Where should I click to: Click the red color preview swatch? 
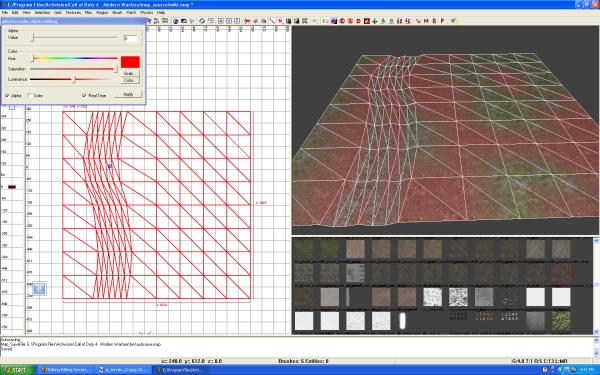point(130,62)
